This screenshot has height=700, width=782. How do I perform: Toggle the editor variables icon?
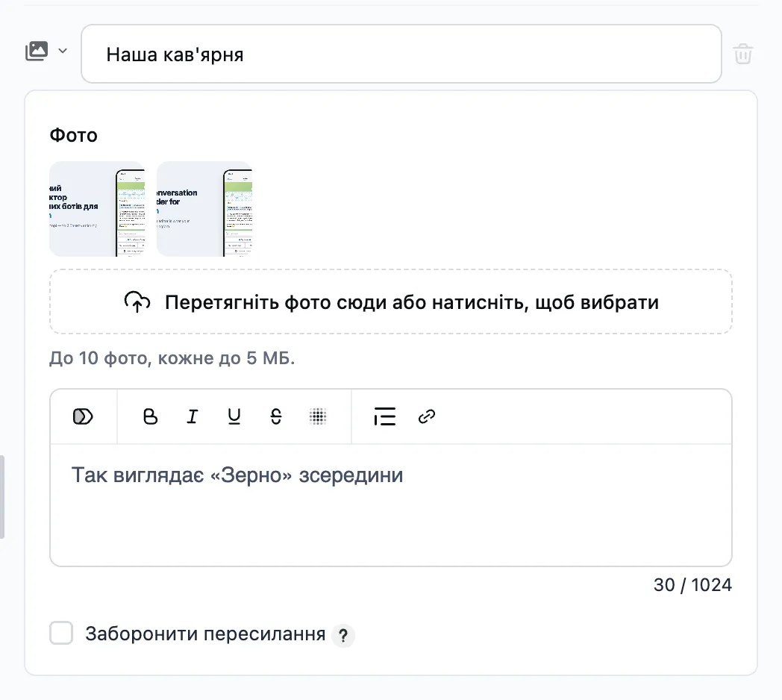coord(83,416)
